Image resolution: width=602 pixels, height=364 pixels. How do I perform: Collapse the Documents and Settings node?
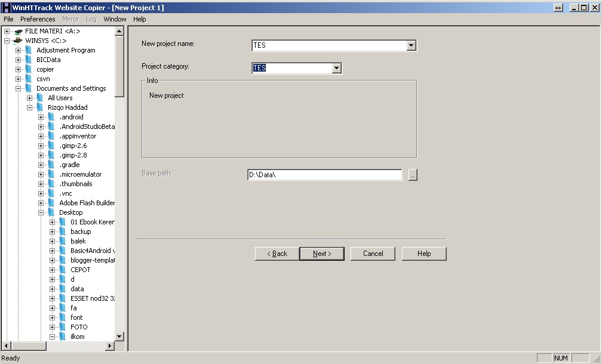coord(19,88)
